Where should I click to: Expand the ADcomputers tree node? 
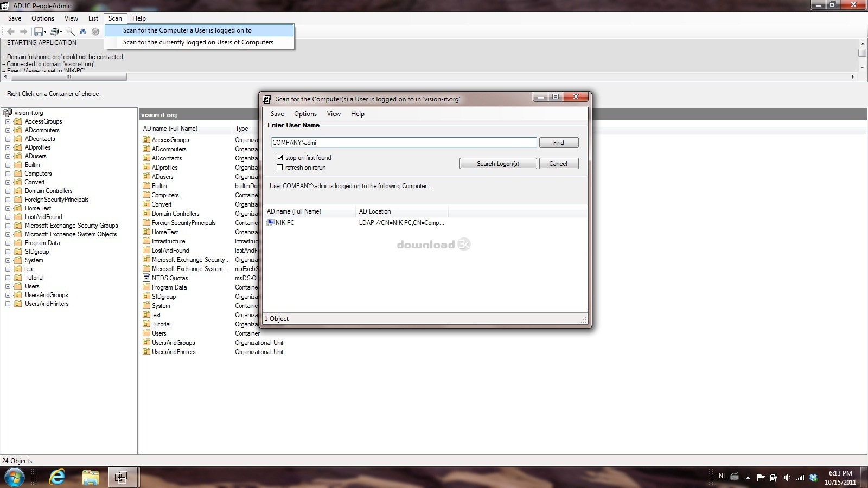(x=8, y=130)
